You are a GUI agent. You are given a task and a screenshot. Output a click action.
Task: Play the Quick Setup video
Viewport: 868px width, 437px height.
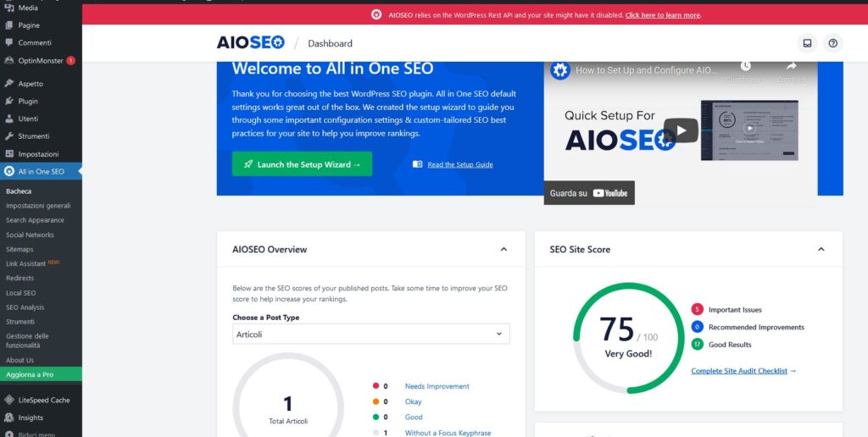(681, 130)
